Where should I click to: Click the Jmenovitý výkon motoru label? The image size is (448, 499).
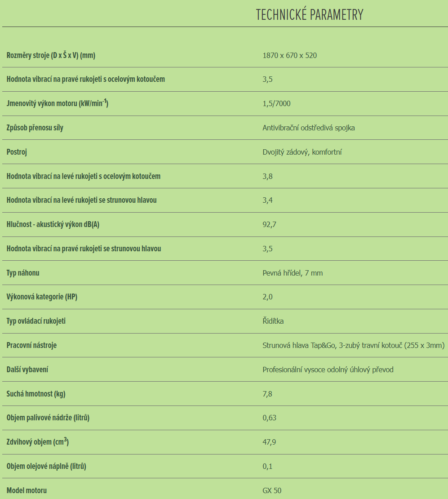pyautogui.click(x=58, y=103)
